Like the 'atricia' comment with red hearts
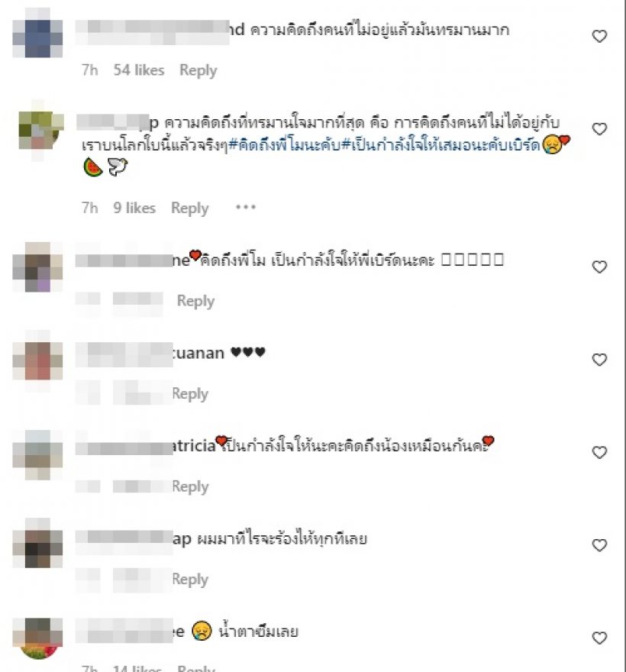The width and height of the screenshot is (626, 672). coord(599,452)
